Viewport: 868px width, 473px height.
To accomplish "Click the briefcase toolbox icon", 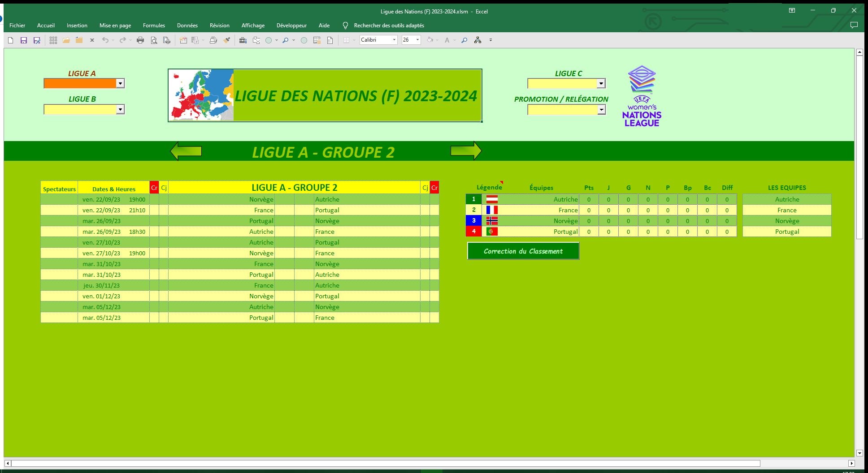I will pyautogui.click(x=243, y=40).
